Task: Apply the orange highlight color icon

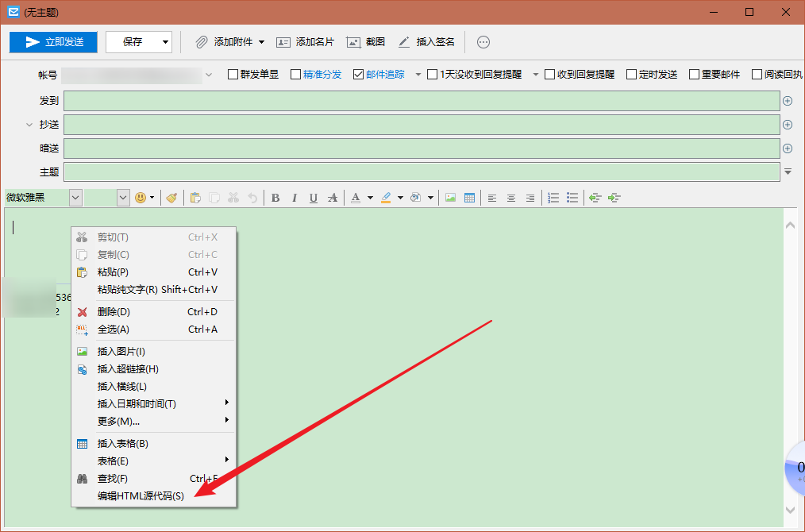Action: pyautogui.click(x=386, y=198)
